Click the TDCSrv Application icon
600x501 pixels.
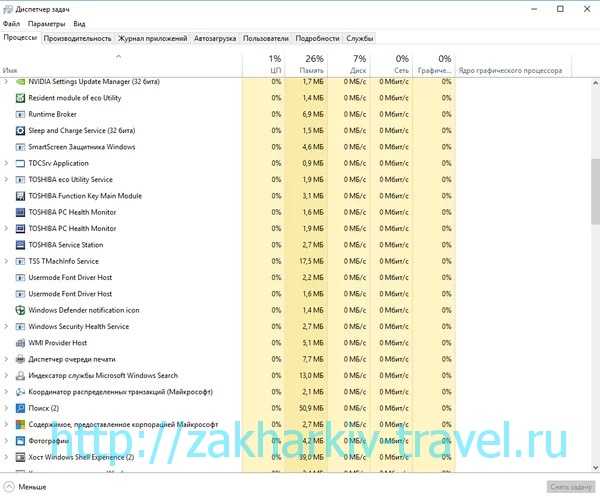[x=20, y=163]
